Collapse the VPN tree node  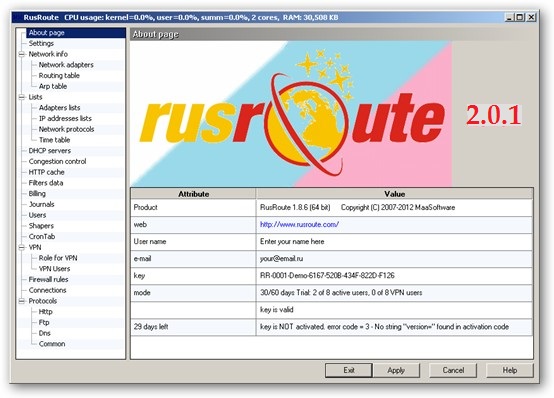(x=22, y=247)
